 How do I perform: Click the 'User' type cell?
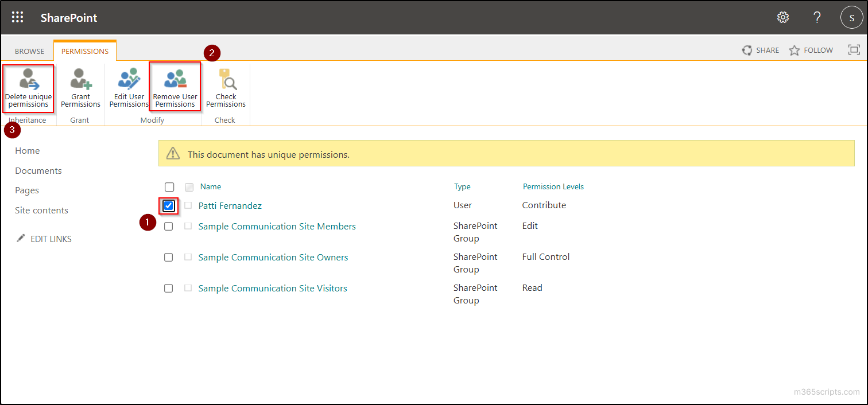point(463,205)
